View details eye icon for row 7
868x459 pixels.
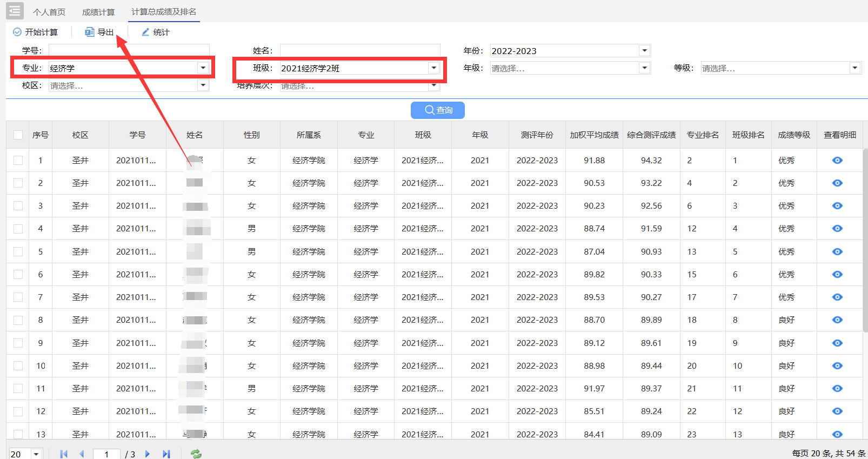tap(837, 297)
